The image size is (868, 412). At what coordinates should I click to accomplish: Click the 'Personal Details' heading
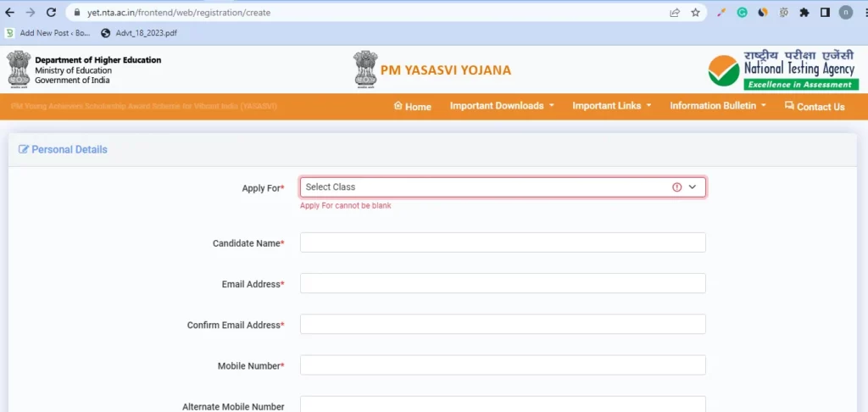[x=70, y=149]
